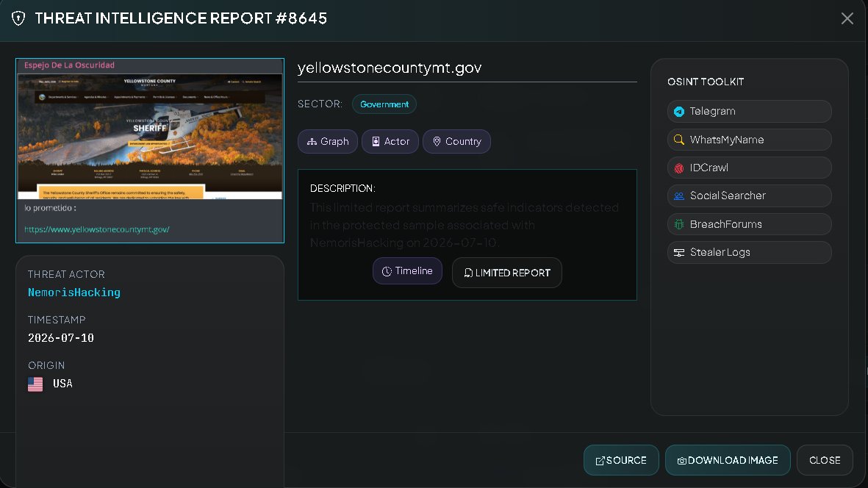Viewport: 868px width, 488px height.
Task: Switch to the Graph tab
Action: (328, 142)
